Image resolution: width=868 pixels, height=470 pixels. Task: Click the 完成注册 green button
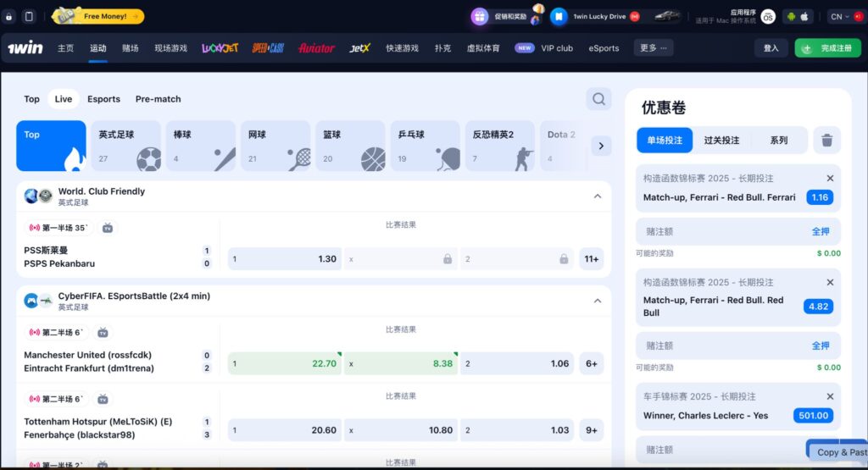[x=828, y=48]
